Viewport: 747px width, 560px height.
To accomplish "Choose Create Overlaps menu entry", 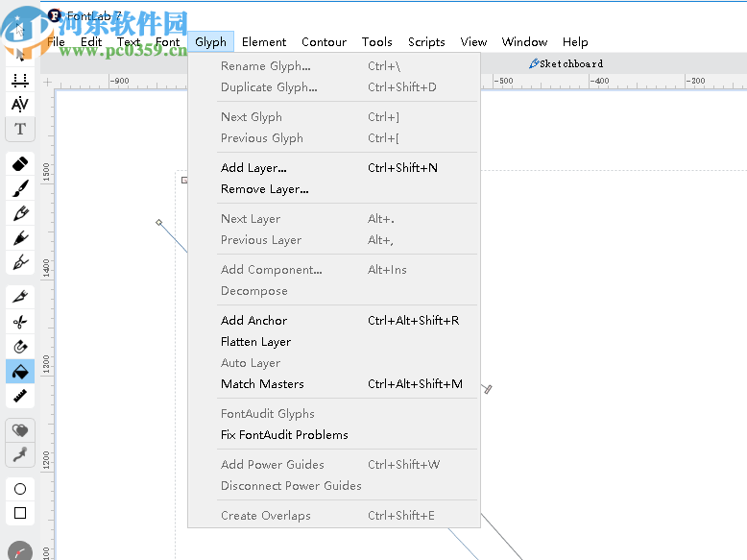I will (x=334, y=516).
